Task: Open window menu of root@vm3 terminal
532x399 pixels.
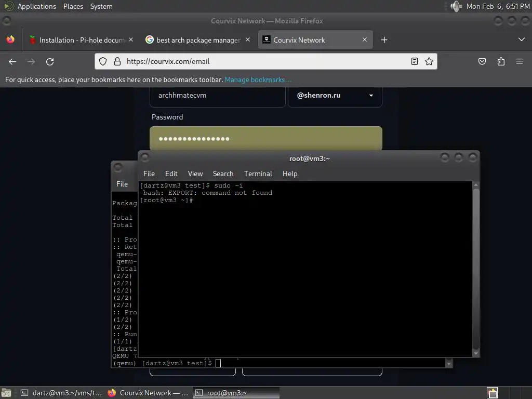Action: click(x=145, y=157)
